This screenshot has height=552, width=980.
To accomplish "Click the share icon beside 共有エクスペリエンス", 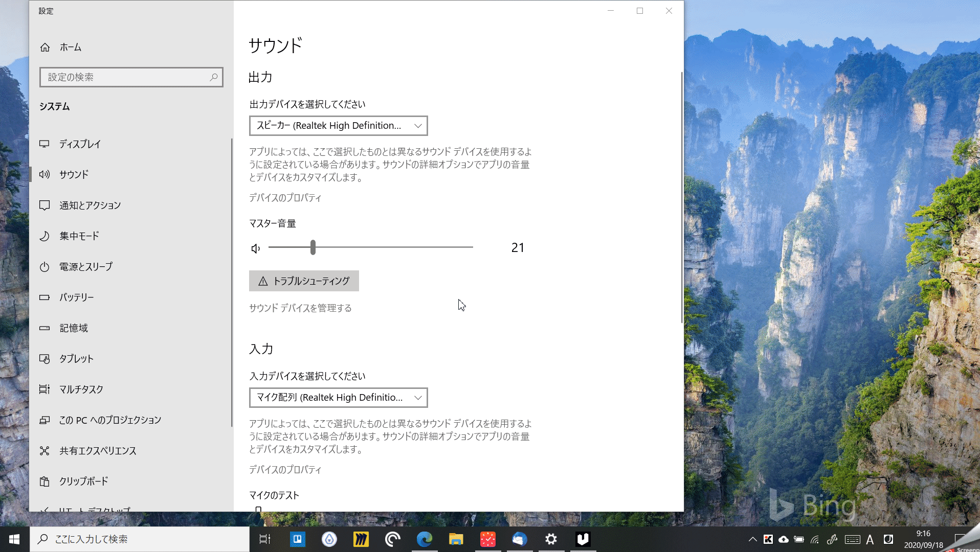I will click(44, 451).
